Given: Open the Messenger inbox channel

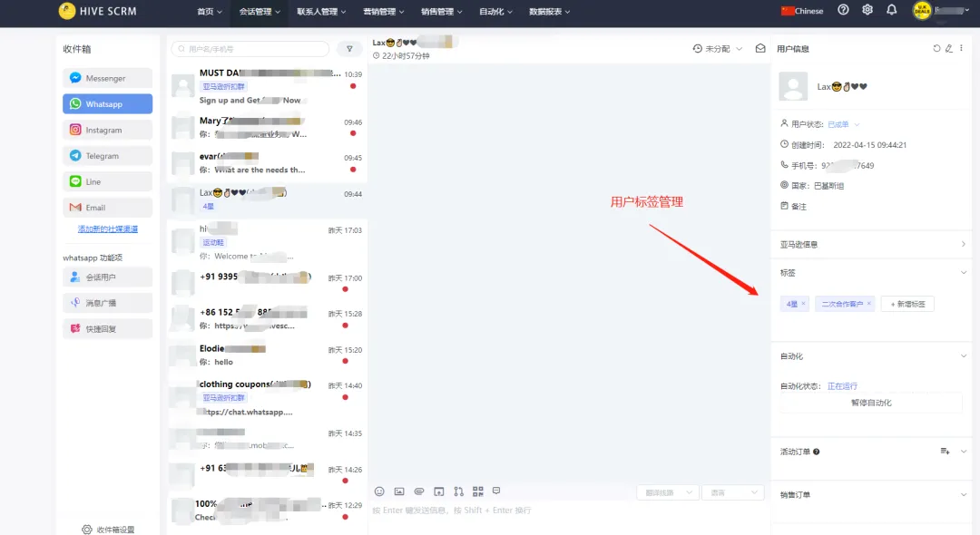Looking at the screenshot, I should 107,78.
